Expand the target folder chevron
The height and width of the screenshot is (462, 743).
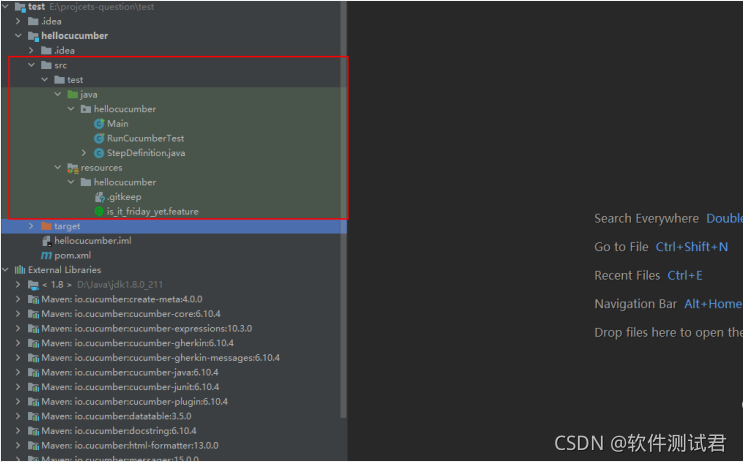[x=31, y=226]
